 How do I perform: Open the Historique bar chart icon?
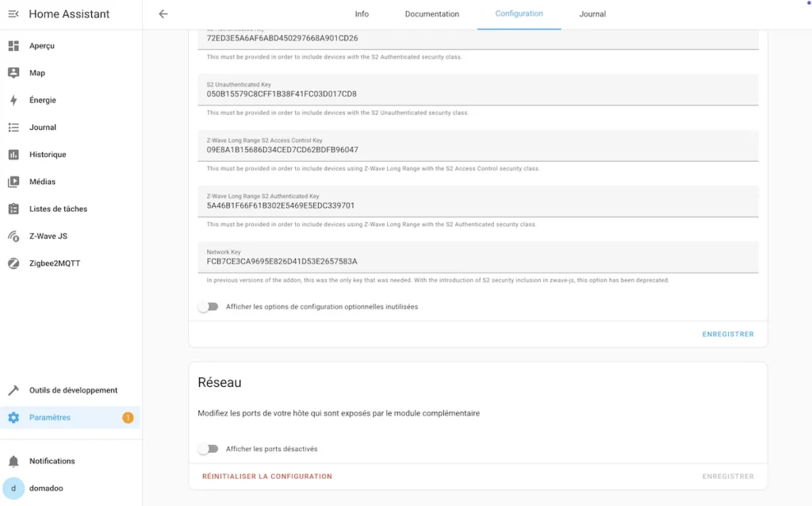[13, 155]
